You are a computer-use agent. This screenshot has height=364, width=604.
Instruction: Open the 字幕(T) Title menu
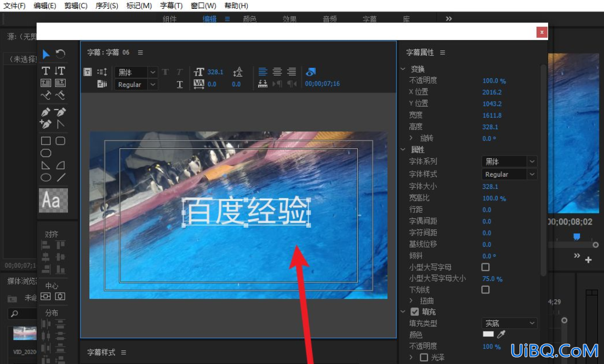pyautogui.click(x=171, y=6)
